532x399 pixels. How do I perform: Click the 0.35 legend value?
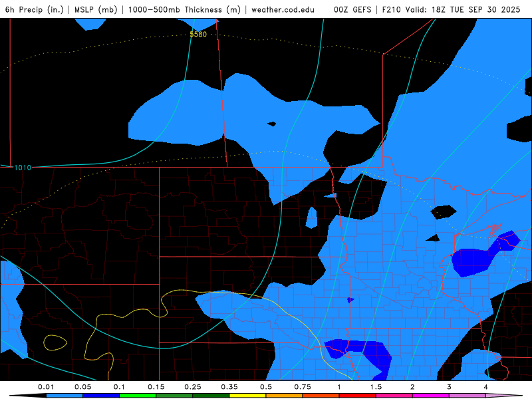pos(229,387)
